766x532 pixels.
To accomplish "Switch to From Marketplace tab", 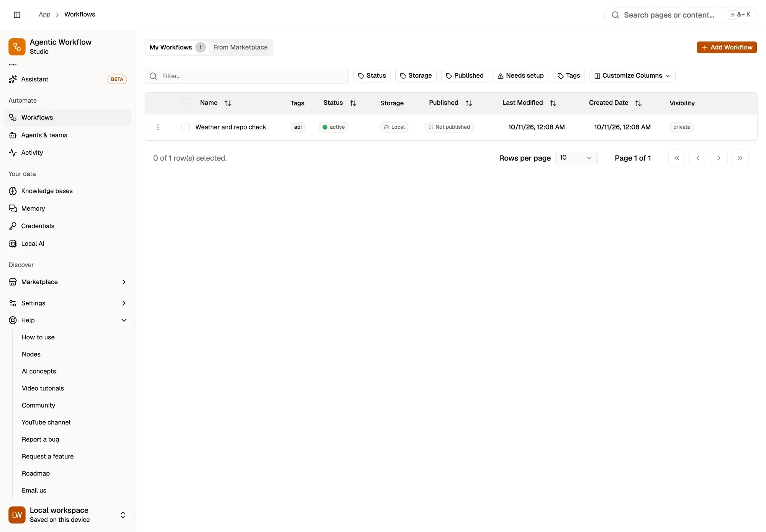I will tap(240, 47).
